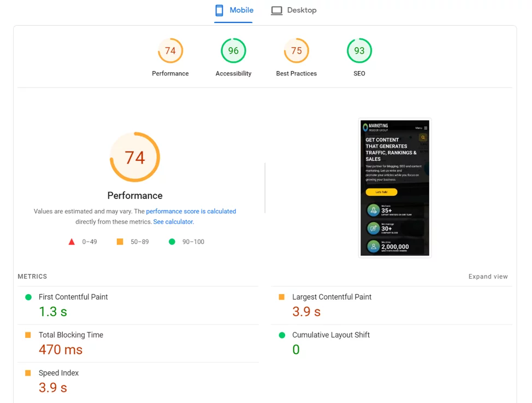Viewport: 532px width, 403px height.
Task: Switch to the Mobile tab
Action: 234,10
